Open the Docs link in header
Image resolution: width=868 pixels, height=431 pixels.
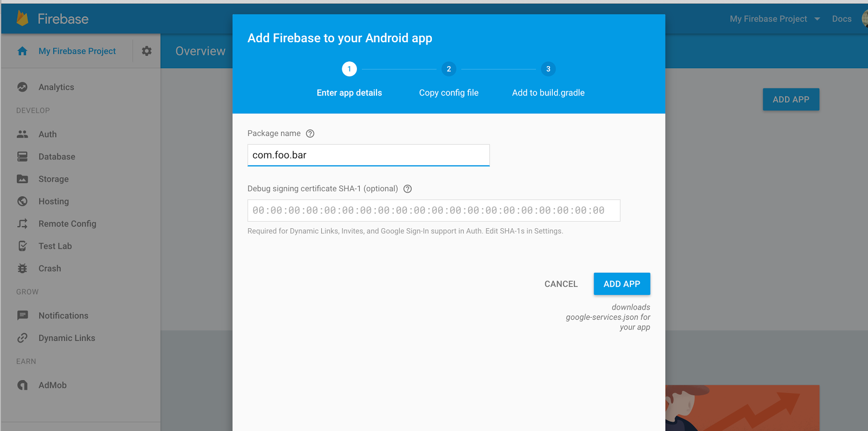842,19
